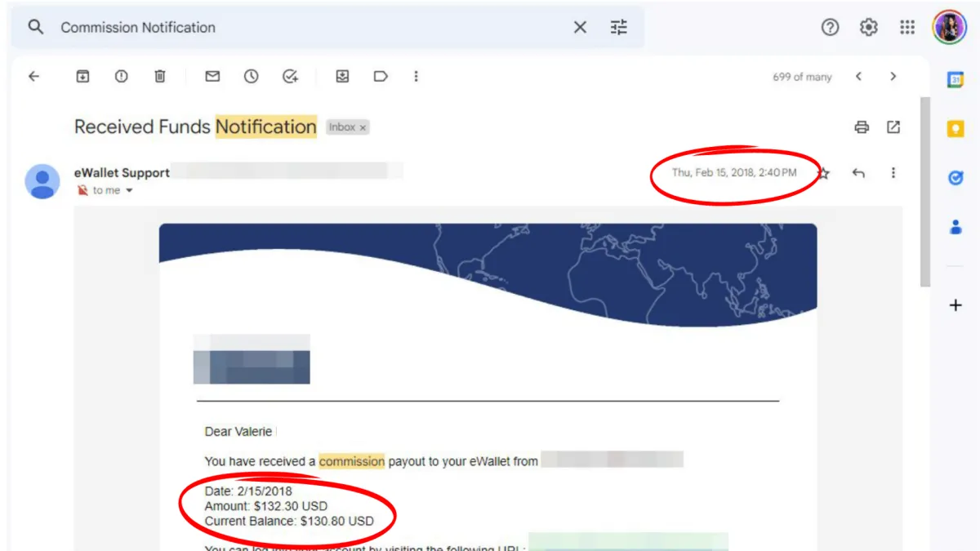Open the account profile avatar
Screen dimensions: 980x551
pyautogui.click(x=950, y=27)
